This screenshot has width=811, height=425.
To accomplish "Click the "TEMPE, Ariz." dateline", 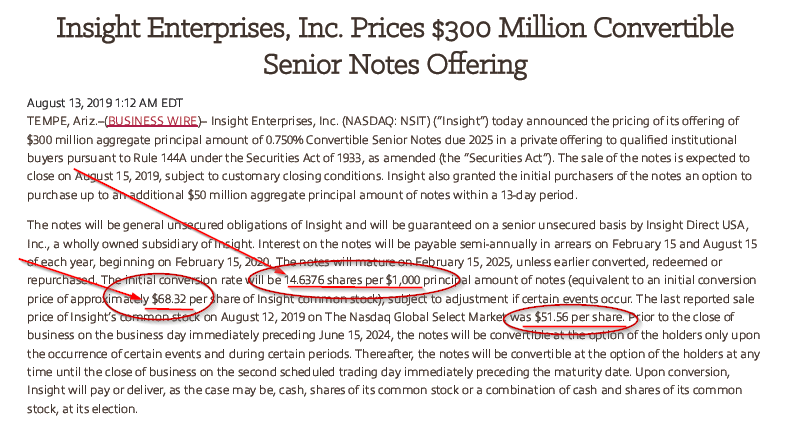I will (62, 121).
